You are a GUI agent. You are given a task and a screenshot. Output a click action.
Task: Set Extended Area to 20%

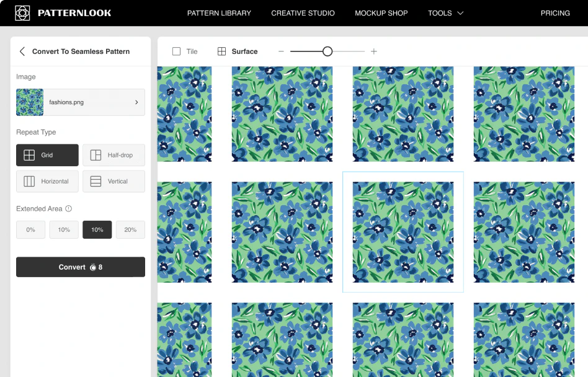point(130,230)
